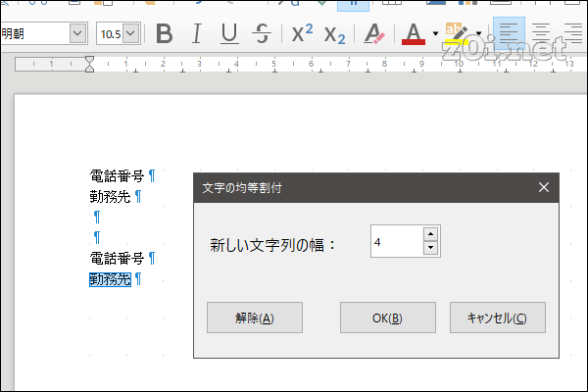This screenshot has height=392, width=588.
Task: Apply yellow highlighting color
Action: [x=457, y=33]
